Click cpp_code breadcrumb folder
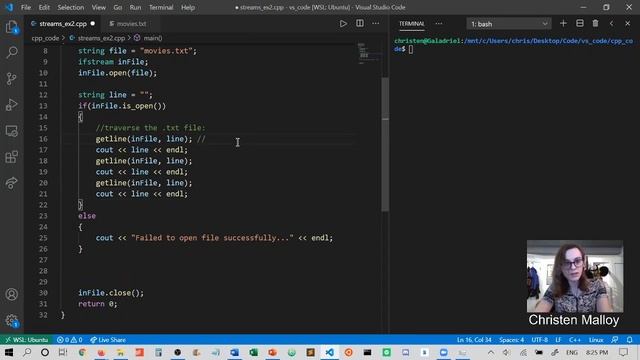 coord(45,38)
